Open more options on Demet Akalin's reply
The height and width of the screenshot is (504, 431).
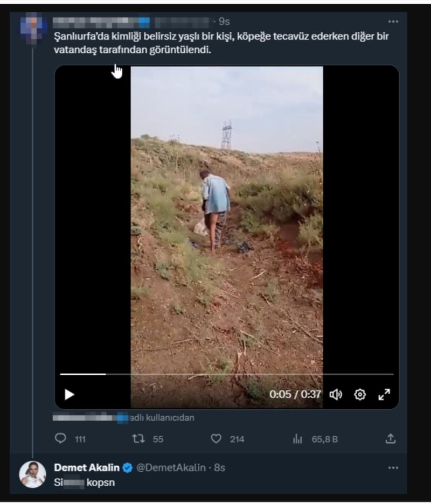coord(393,468)
